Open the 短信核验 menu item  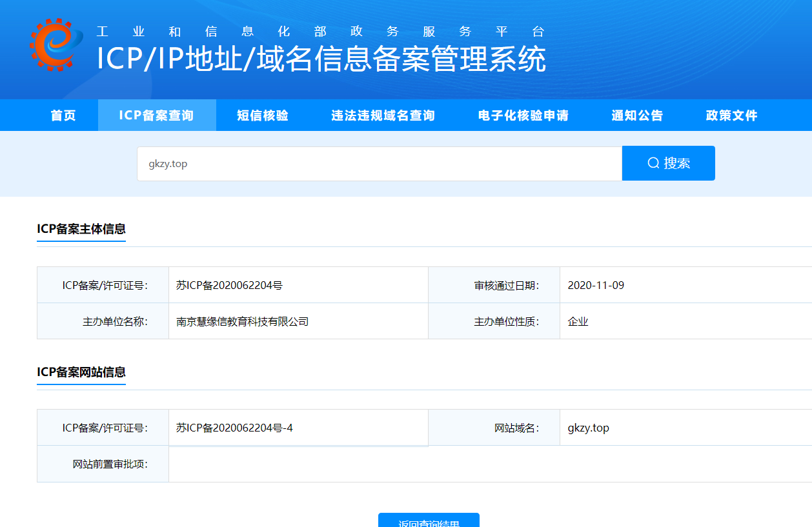(263, 115)
